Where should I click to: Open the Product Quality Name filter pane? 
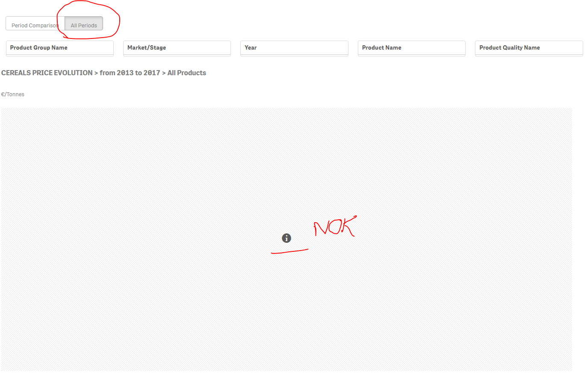click(528, 47)
